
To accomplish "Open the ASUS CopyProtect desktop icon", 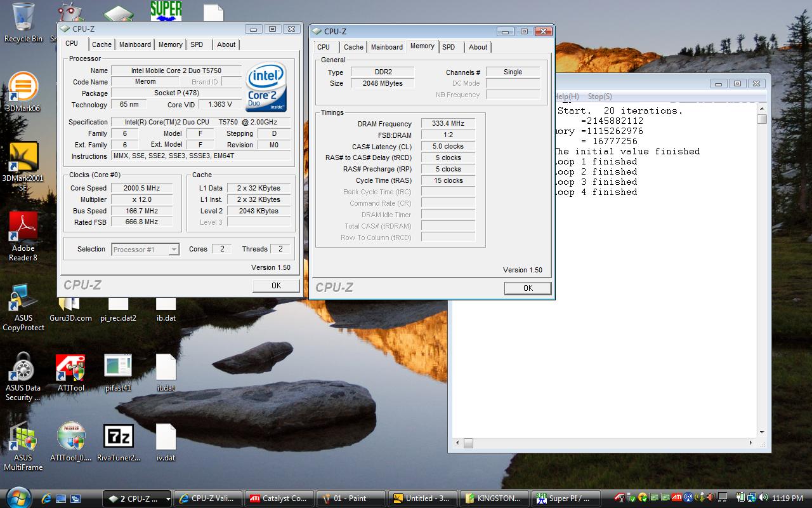I will coord(23,308).
